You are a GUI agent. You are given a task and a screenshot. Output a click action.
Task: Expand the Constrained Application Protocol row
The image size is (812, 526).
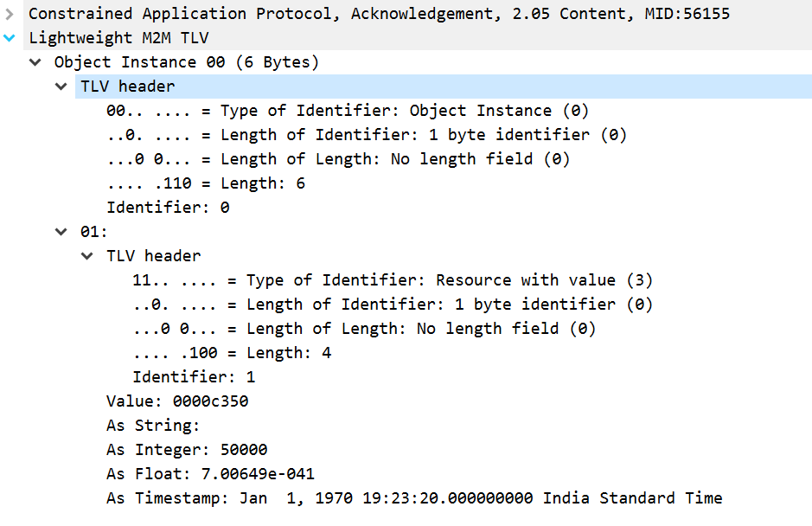[8, 13]
